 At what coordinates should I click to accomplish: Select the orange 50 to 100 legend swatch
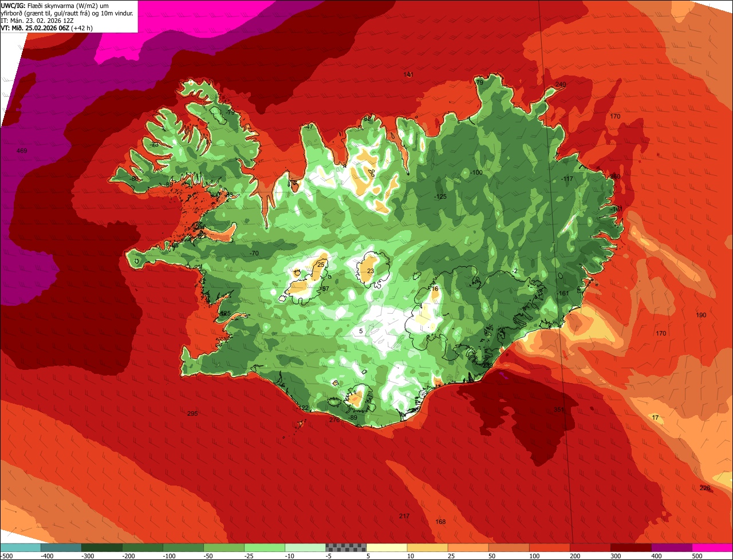pyautogui.click(x=509, y=547)
